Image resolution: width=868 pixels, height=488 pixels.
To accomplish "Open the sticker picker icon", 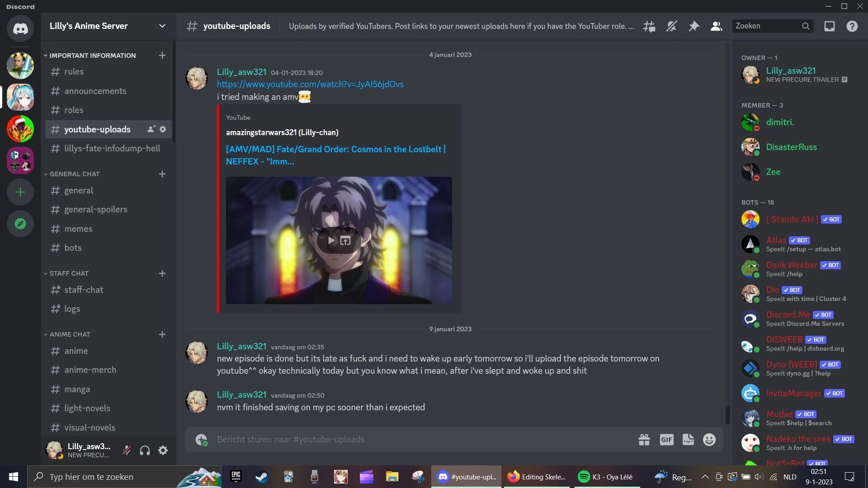I will 688,439.
